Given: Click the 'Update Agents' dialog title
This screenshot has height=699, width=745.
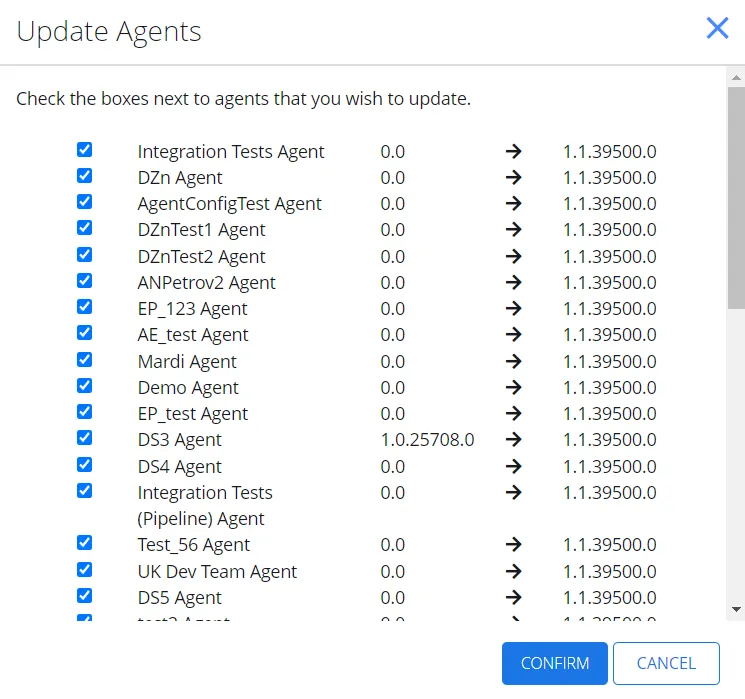Looking at the screenshot, I should (109, 32).
